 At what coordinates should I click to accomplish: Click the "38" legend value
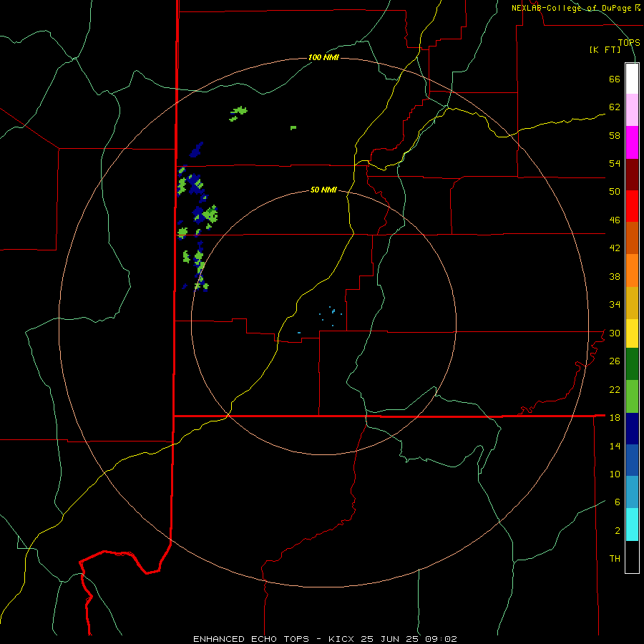615,276
